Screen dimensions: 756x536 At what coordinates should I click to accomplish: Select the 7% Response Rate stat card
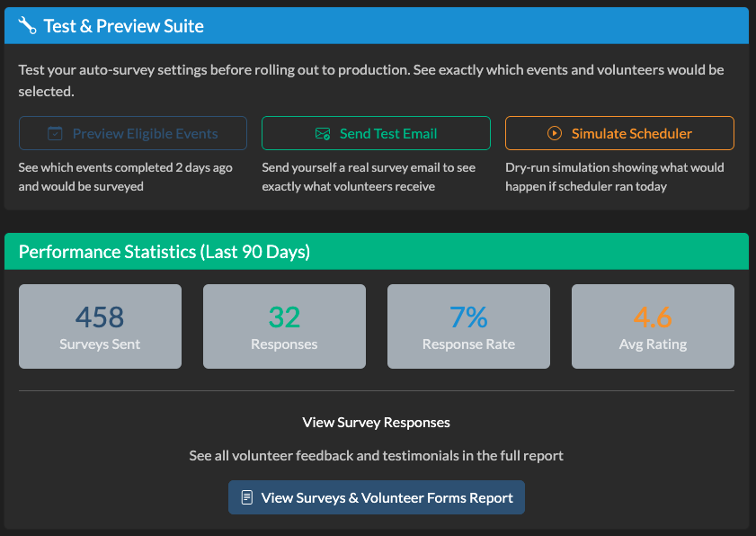tap(468, 326)
